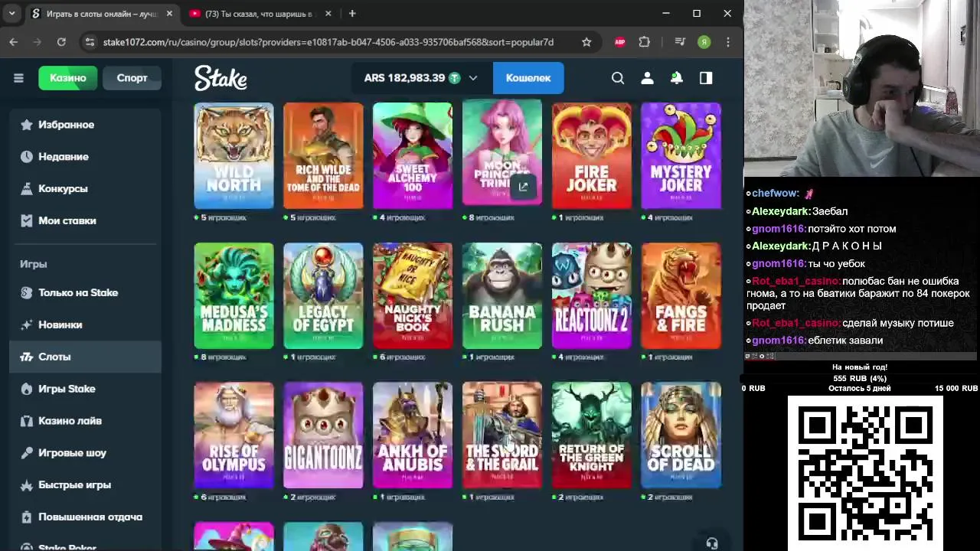This screenshot has width=980, height=551.
Task: Open the Chrome three-dot menu
Action: pos(728,42)
